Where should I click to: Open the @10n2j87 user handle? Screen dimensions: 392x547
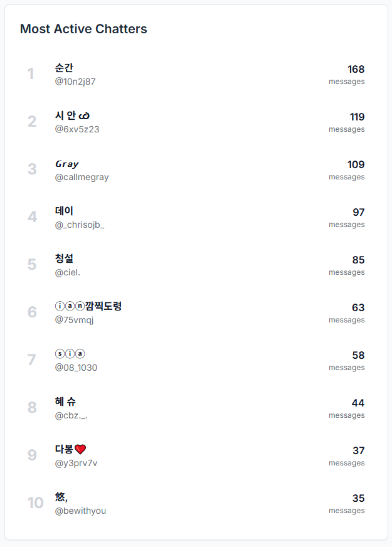[75, 82]
